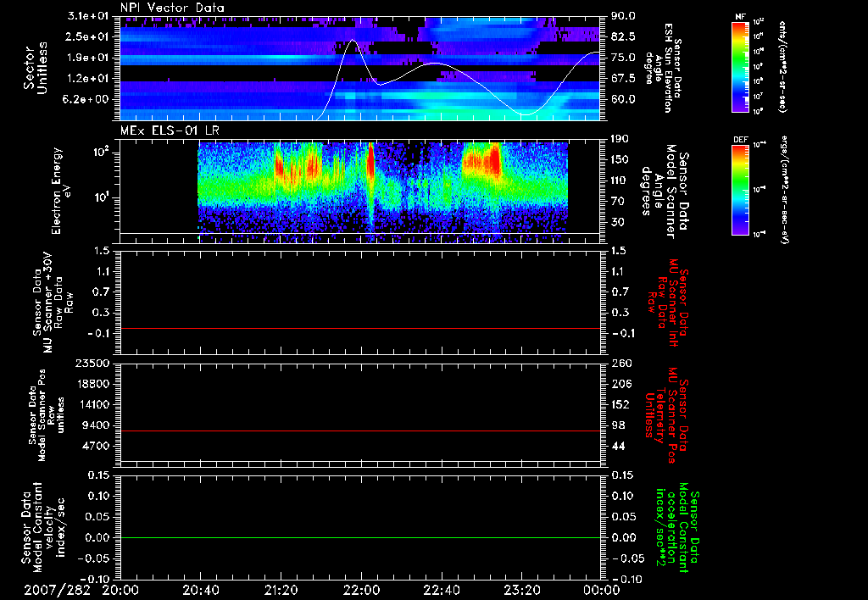Screen dimensions: 868x600
Task: Click the 67.5 sun elevation tick label
Action: point(623,79)
